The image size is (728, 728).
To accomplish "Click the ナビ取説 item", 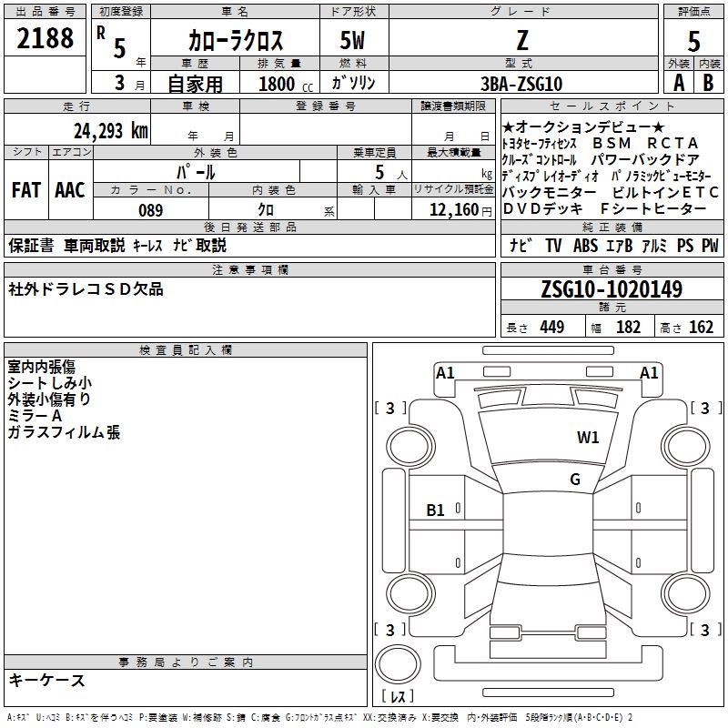I will point(199,245).
